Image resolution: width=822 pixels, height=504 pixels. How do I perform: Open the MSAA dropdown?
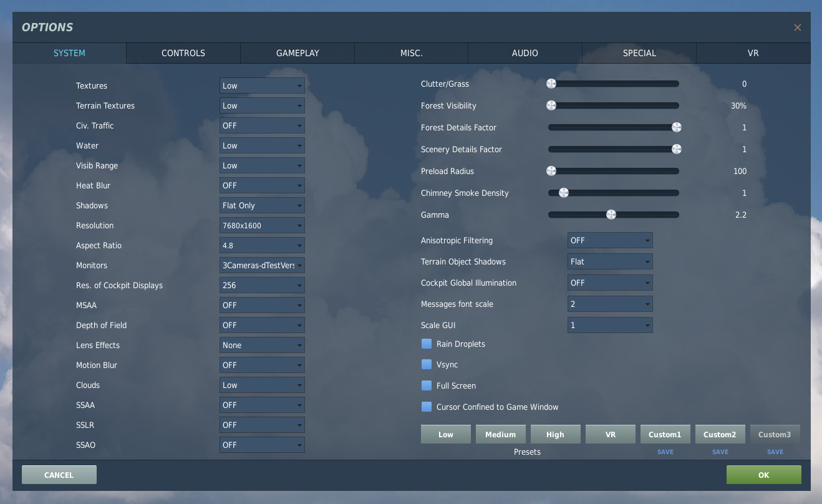click(x=262, y=305)
